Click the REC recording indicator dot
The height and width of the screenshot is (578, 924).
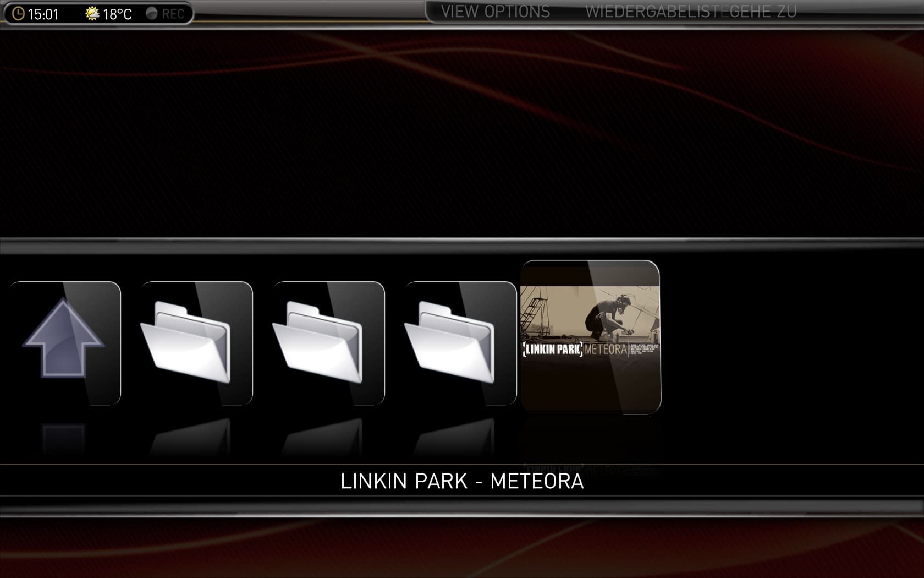coord(152,13)
